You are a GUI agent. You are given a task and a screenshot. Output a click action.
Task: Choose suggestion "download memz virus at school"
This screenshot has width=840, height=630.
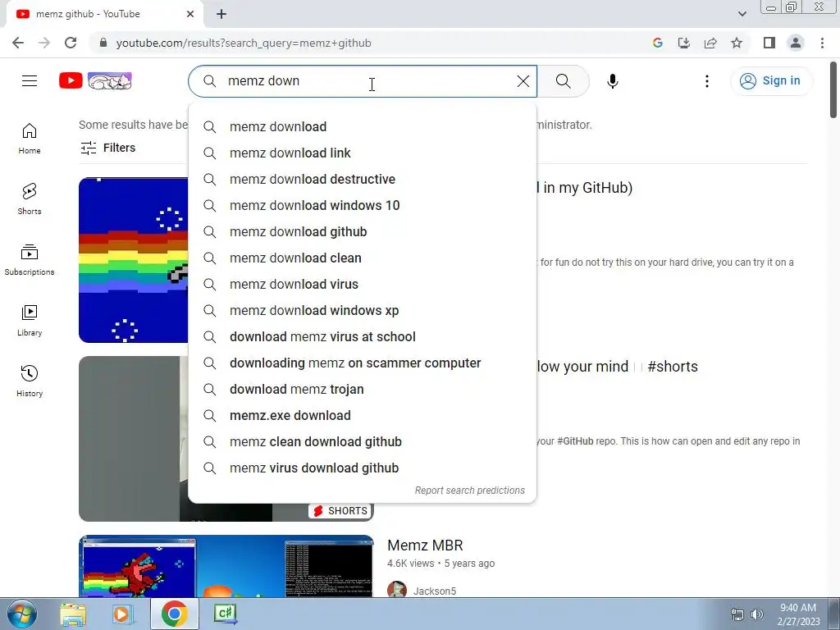tap(362, 336)
